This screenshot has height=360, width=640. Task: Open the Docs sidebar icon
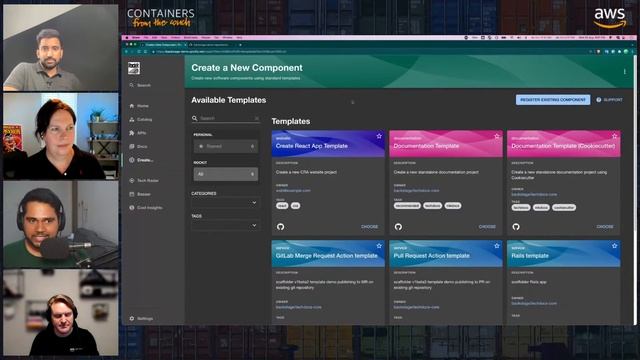pos(131,147)
